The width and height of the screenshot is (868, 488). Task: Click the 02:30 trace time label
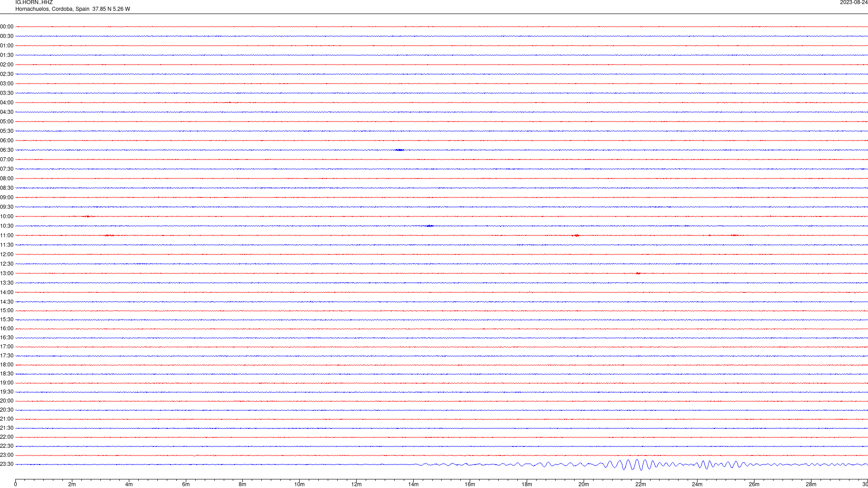pos(7,74)
